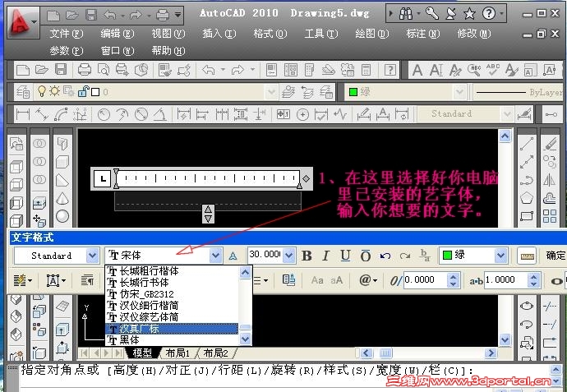Click the Cone 3D solid icon
This screenshot has height=392, width=567.
tap(62, 198)
